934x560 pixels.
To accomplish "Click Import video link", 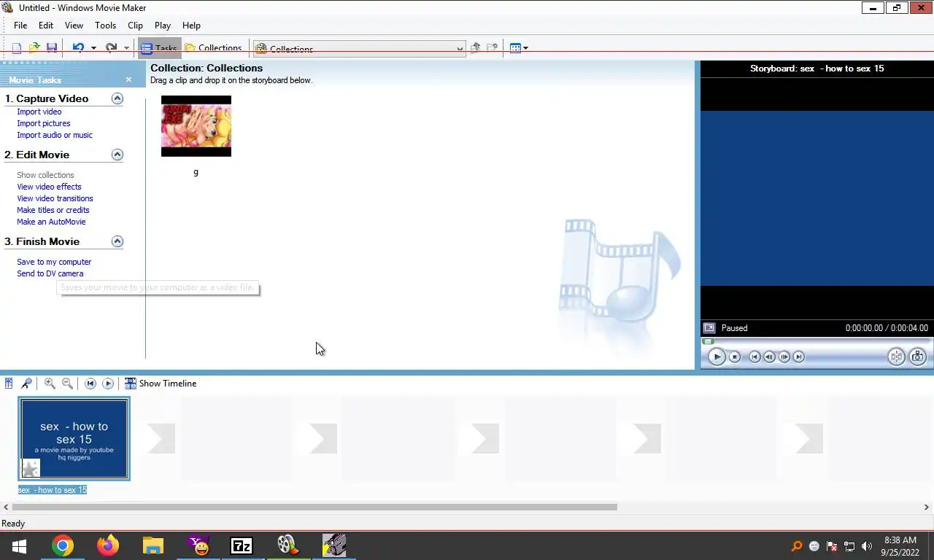I will pyautogui.click(x=39, y=112).
